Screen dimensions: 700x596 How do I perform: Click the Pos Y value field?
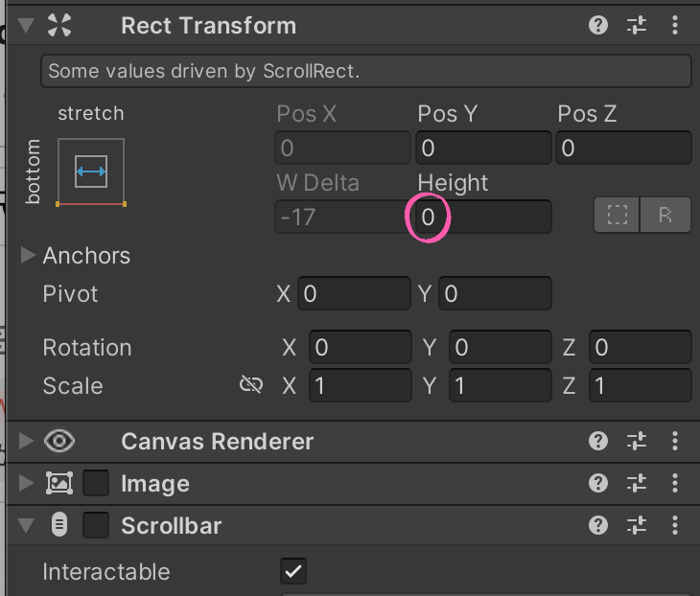pos(483,148)
